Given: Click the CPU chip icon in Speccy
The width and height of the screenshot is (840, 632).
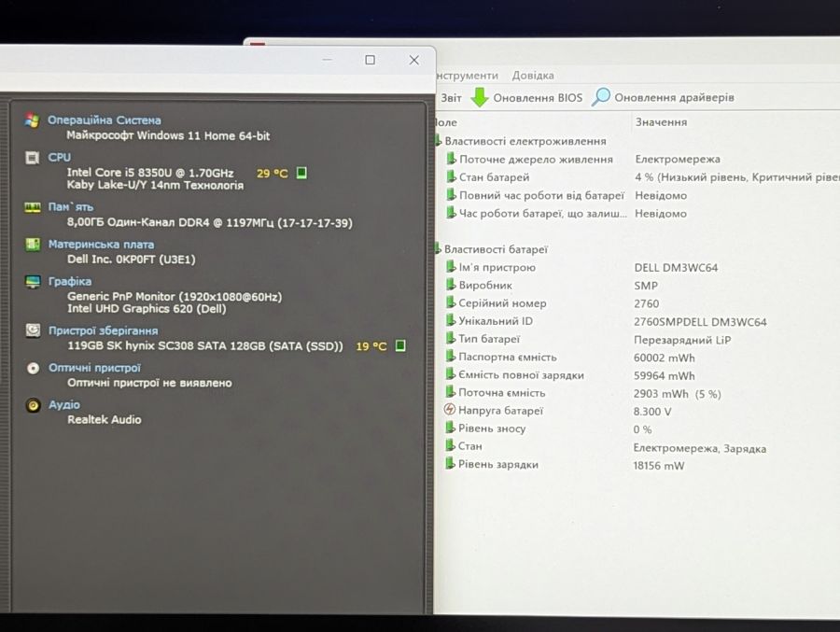Looking at the screenshot, I should point(32,158).
